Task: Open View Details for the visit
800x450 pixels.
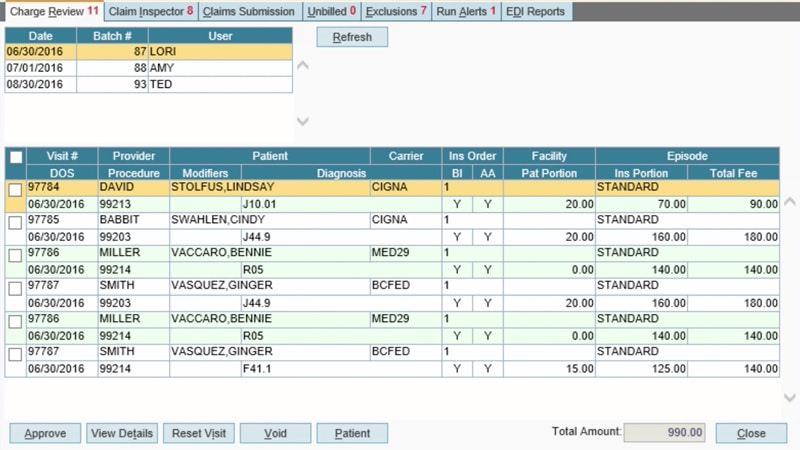Action: [122, 433]
